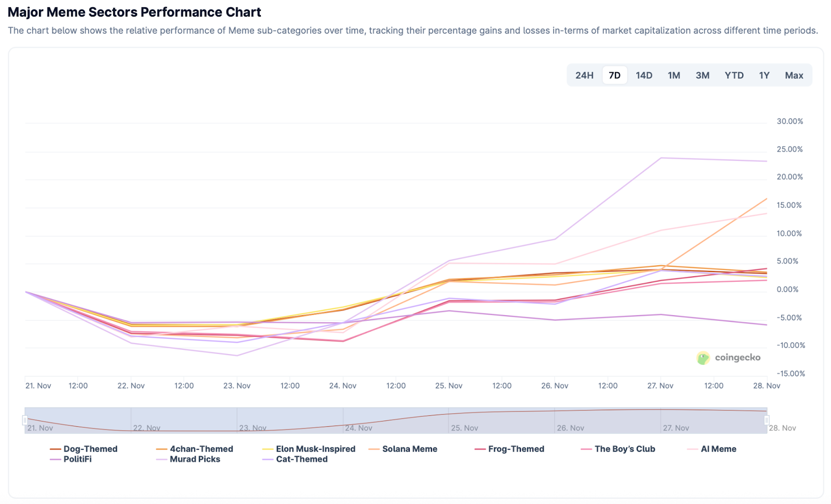This screenshot has width=831, height=504.
Task: Choose the 1M time period
Action: pos(674,75)
